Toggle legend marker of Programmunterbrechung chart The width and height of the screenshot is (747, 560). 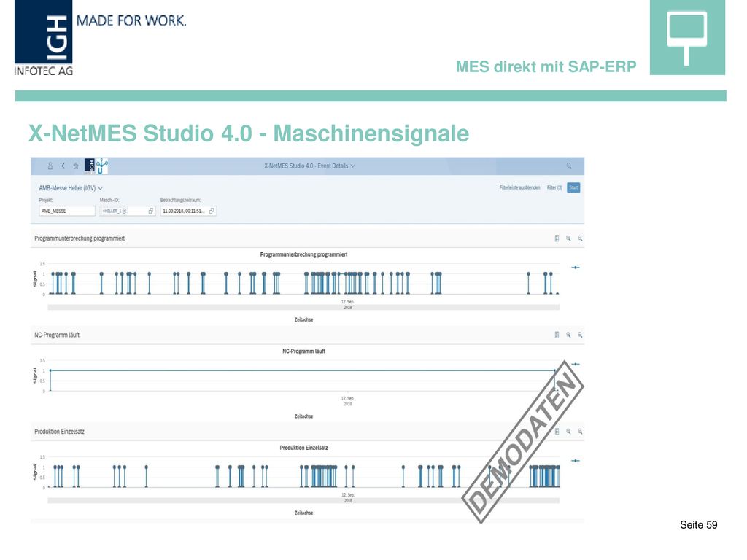tap(576, 268)
